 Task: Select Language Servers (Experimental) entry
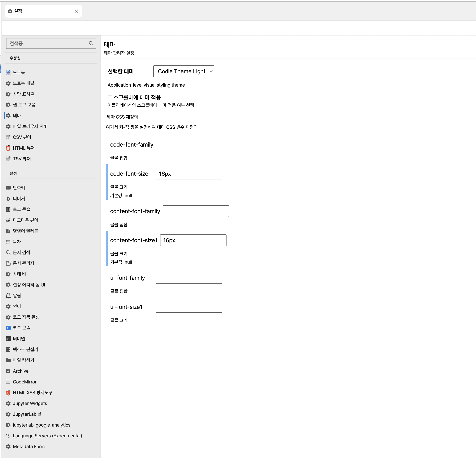click(47, 436)
